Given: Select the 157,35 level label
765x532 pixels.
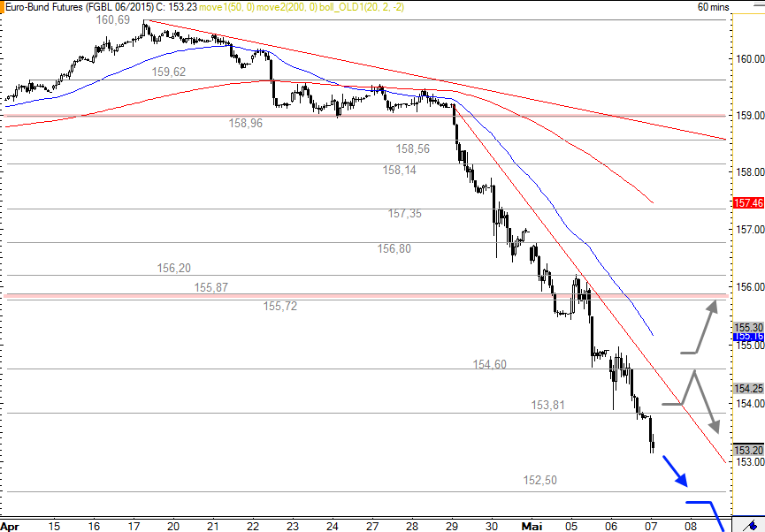Looking at the screenshot, I should point(405,214).
